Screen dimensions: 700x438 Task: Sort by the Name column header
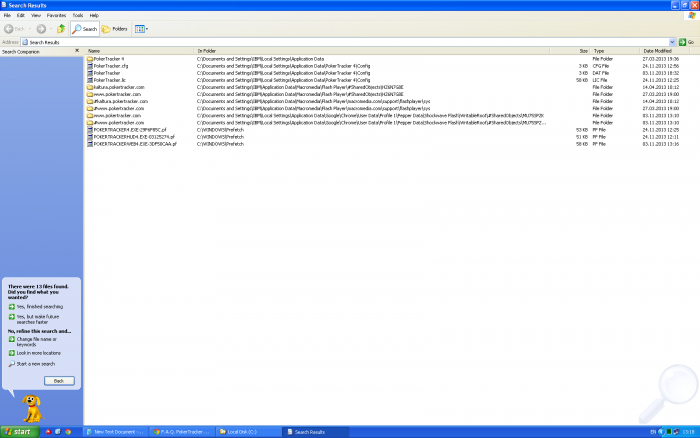coord(139,51)
